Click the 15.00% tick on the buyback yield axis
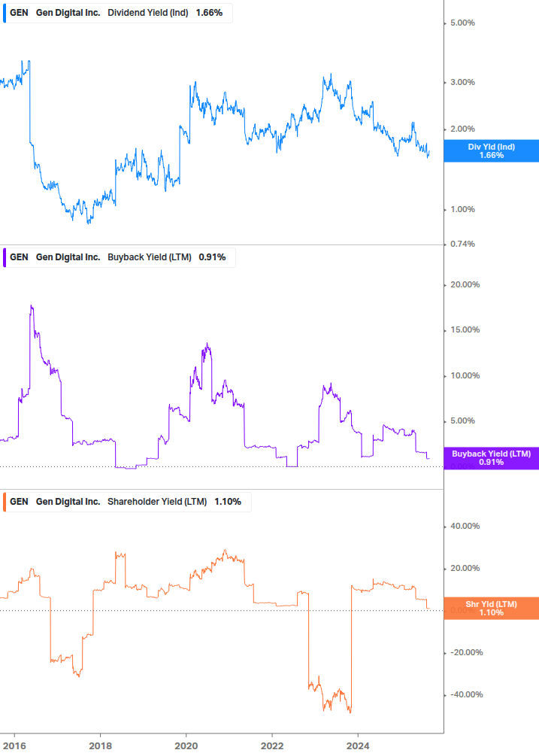This screenshot has width=539, height=756. [465, 330]
